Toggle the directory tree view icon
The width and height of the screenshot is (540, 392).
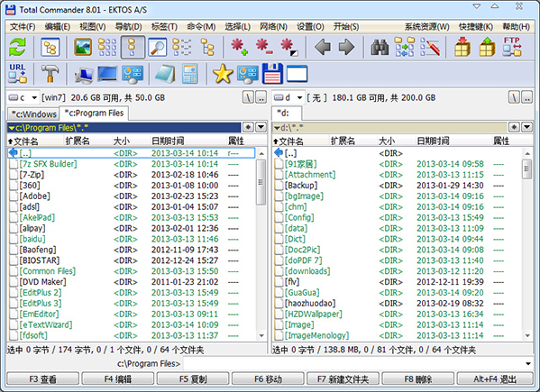pyautogui.click(x=50, y=47)
